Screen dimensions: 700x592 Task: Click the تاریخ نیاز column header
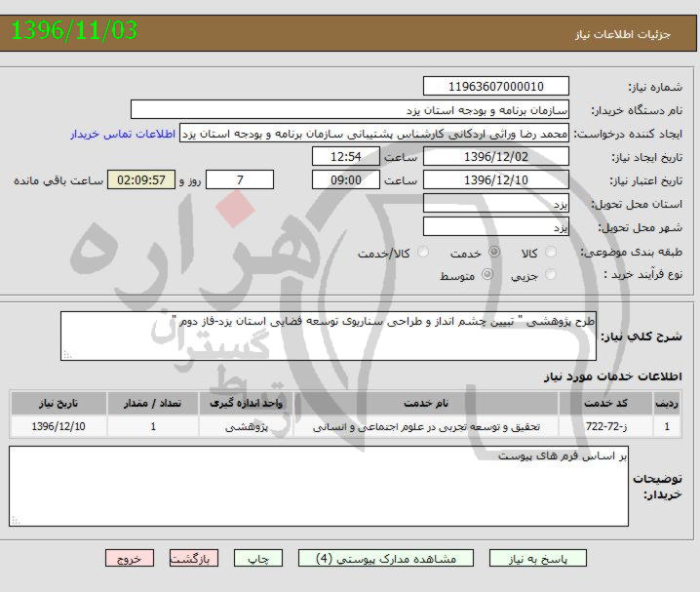[x=58, y=403]
